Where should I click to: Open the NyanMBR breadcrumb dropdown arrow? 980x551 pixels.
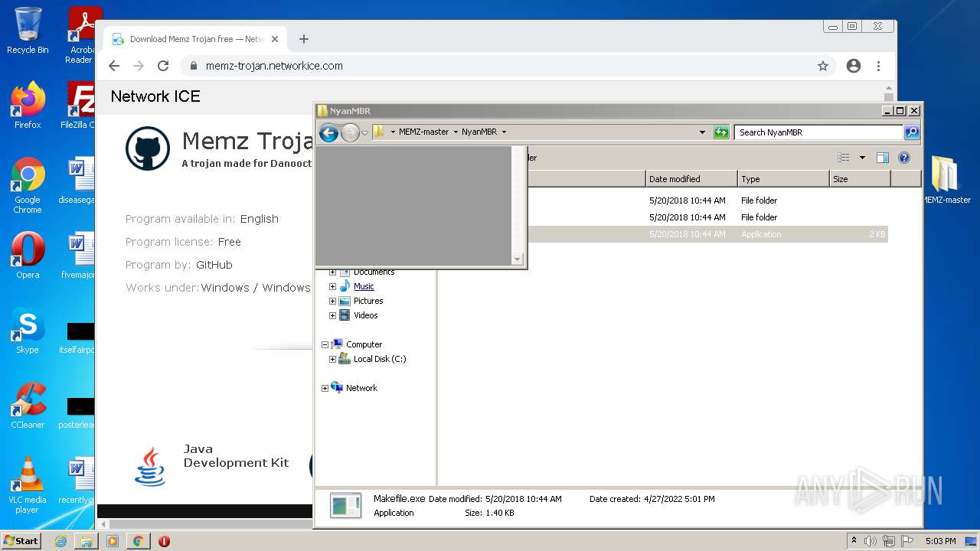point(504,132)
